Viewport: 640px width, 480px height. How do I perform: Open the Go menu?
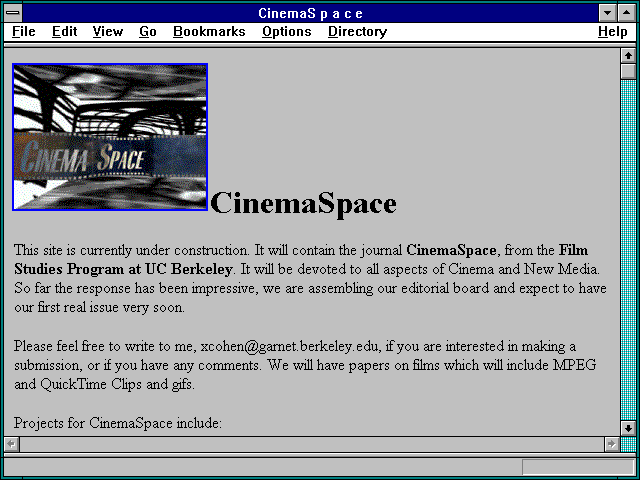[x=148, y=31]
